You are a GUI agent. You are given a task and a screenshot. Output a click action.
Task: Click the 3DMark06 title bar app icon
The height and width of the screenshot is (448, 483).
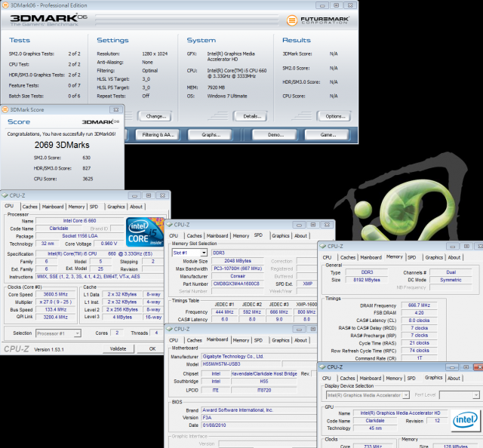click(5, 5)
